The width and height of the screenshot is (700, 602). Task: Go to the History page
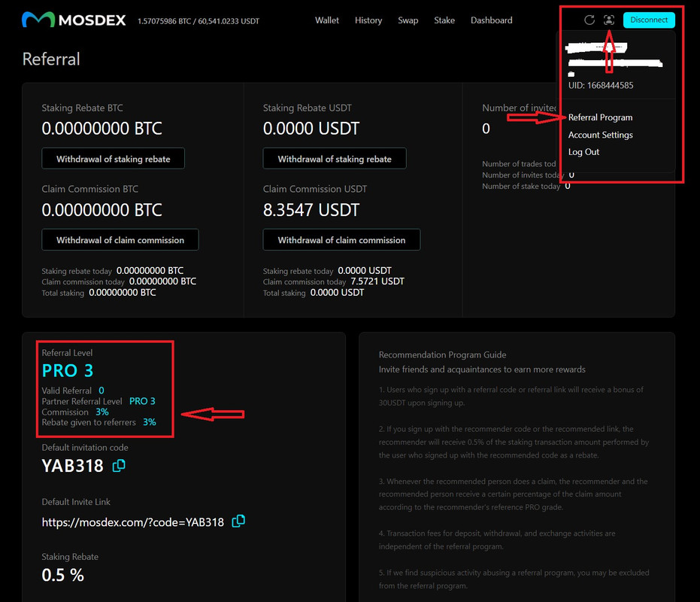click(368, 20)
